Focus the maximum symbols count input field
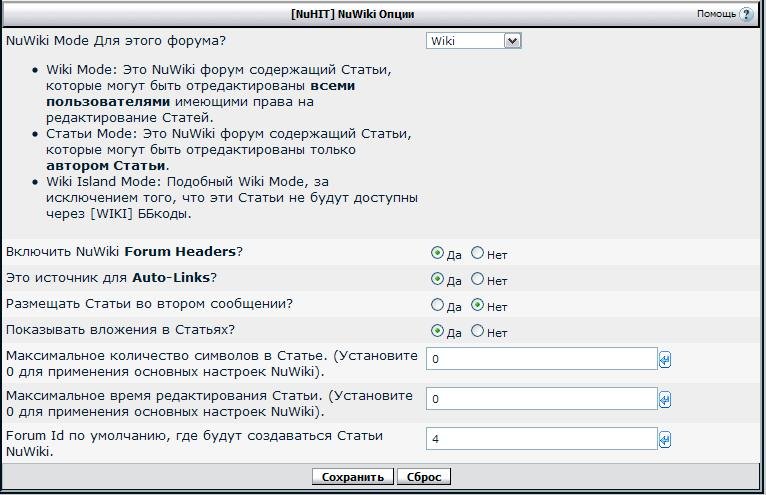 [x=541, y=359]
